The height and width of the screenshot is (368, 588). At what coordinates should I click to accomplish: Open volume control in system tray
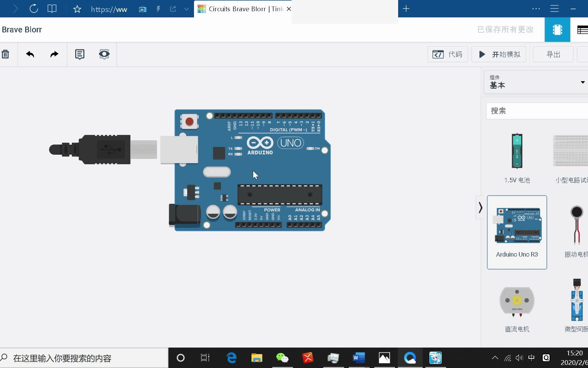(519, 358)
